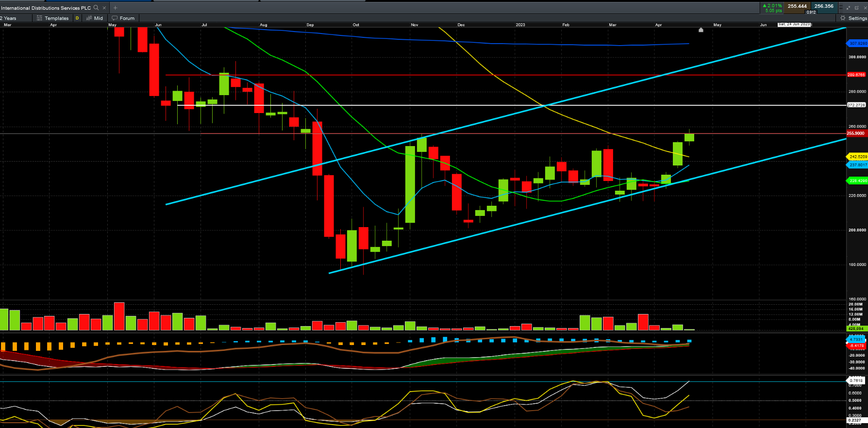Shrink the chart with the collapse icon
Viewport: 868px width, 428px height.
coord(849,8)
